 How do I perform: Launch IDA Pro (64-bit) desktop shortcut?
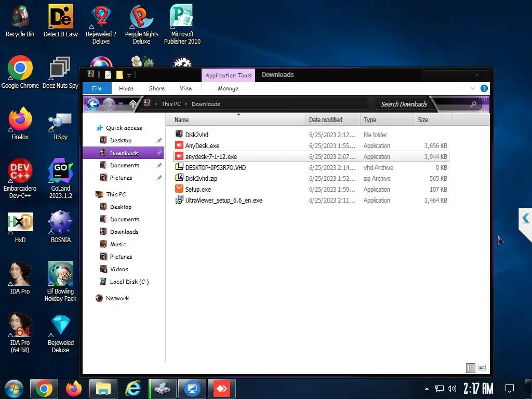[20, 333]
